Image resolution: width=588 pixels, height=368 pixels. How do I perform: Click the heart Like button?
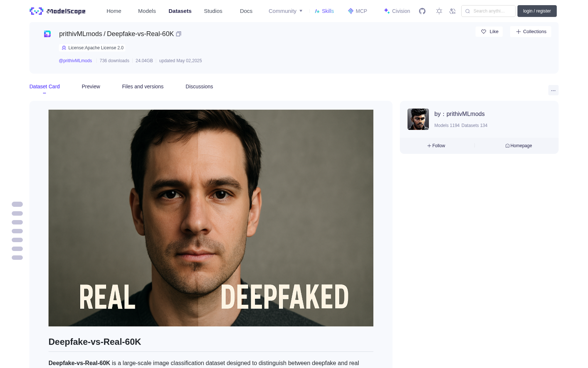pos(489,32)
